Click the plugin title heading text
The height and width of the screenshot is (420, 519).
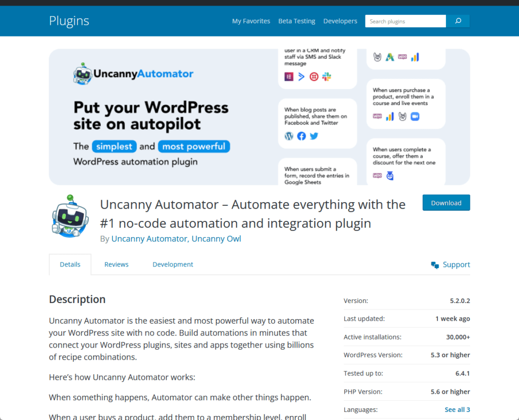point(253,214)
